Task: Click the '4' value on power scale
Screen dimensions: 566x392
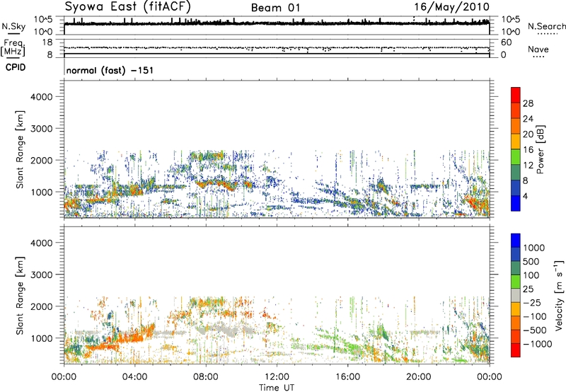Action: (x=525, y=196)
